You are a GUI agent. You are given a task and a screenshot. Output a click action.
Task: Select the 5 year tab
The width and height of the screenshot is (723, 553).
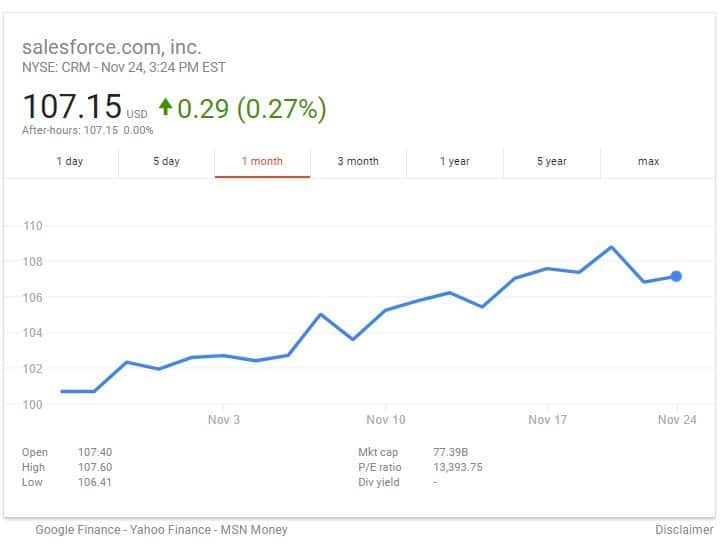point(551,161)
